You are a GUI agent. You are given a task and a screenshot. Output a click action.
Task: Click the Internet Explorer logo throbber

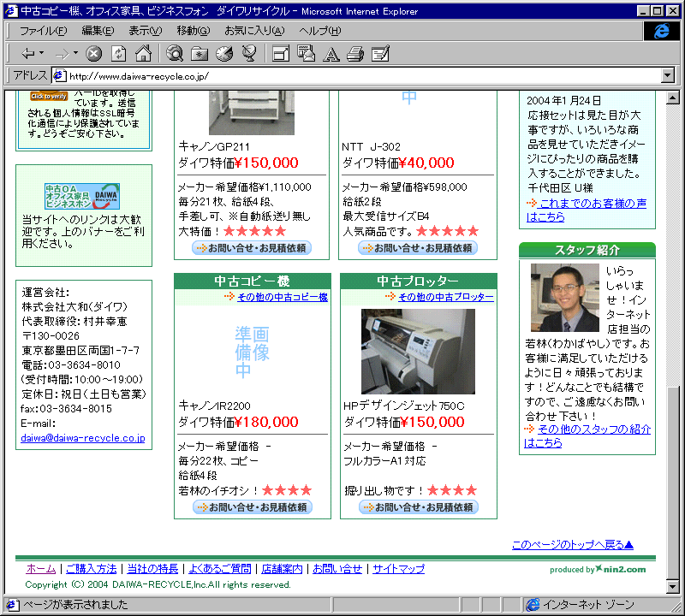tap(661, 31)
